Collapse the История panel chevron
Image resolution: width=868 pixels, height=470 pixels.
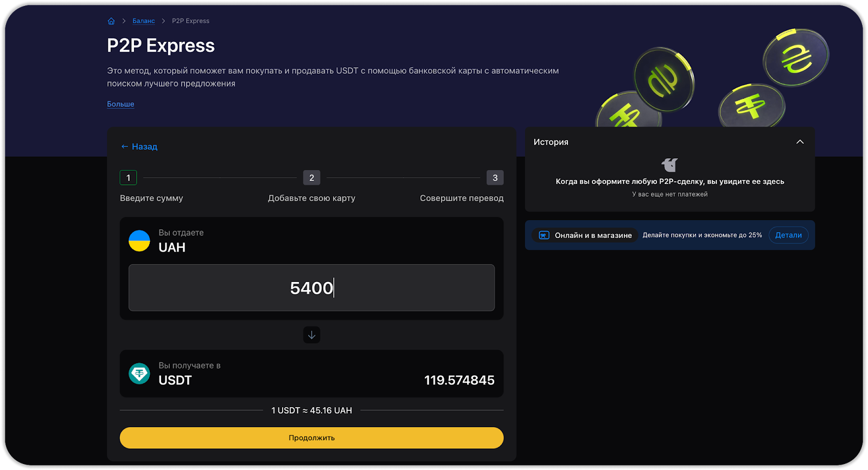[800, 142]
